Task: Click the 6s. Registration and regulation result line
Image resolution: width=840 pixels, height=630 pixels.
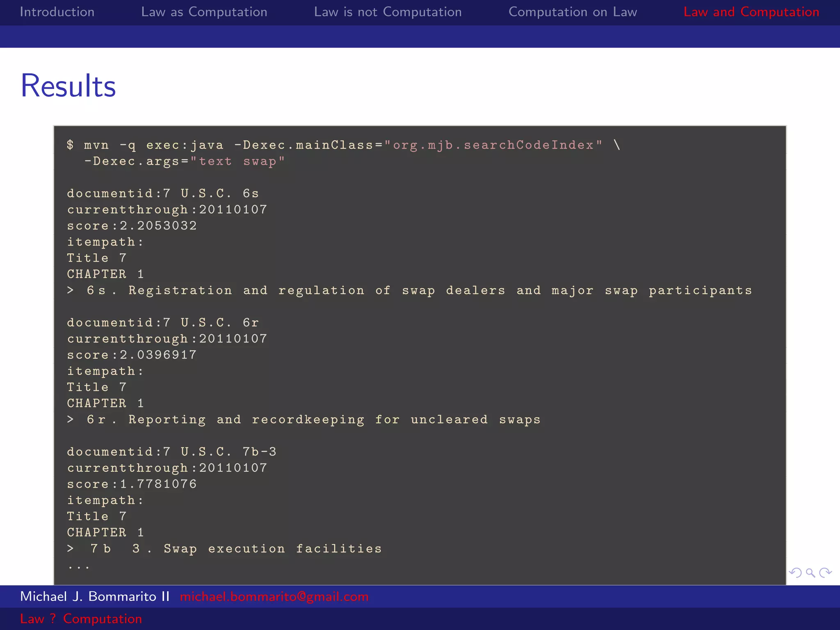Action: [x=409, y=290]
